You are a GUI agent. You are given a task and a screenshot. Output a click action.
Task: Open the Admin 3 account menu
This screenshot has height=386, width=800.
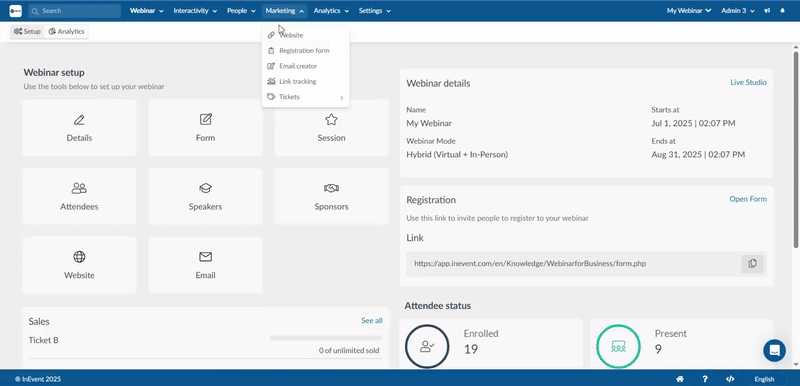[x=738, y=11]
